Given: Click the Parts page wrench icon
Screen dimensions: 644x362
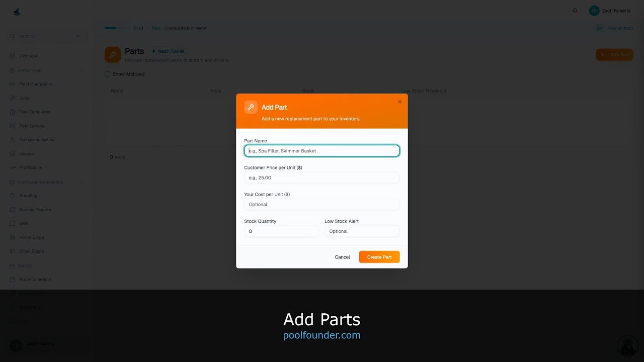Looking at the screenshot, I should tap(113, 55).
